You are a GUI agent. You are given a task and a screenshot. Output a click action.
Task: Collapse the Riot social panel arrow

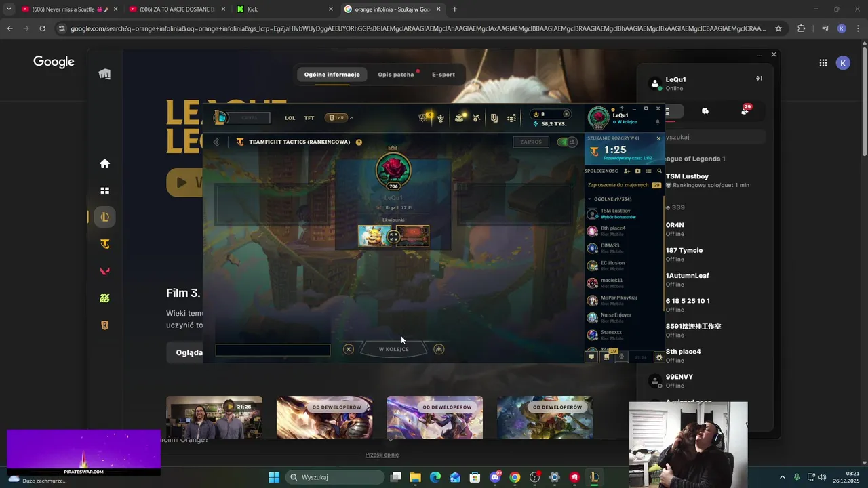pyautogui.click(x=759, y=78)
